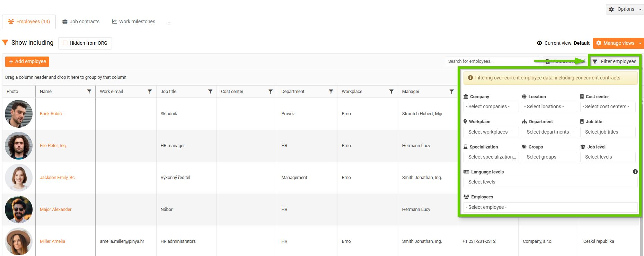Click the Filter employees button
Screen dimensions: 644x256
pyautogui.click(x=614, y=61)
